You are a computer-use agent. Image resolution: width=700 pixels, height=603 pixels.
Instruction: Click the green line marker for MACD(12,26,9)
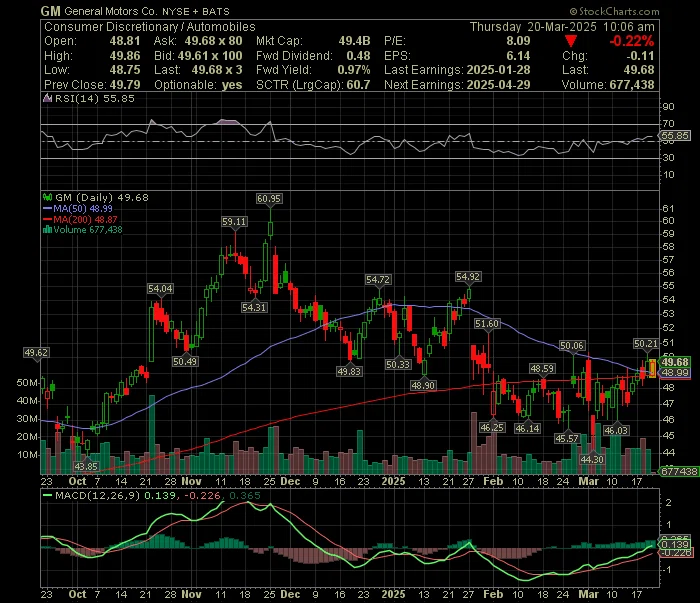[47, 495]
